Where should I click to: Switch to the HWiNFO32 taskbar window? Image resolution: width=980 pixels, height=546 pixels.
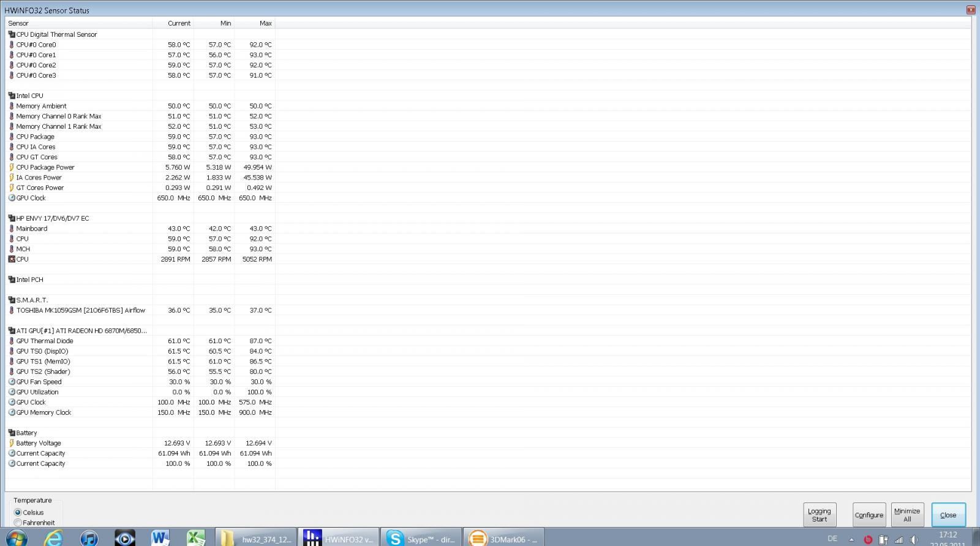click(x=339, y=537)
